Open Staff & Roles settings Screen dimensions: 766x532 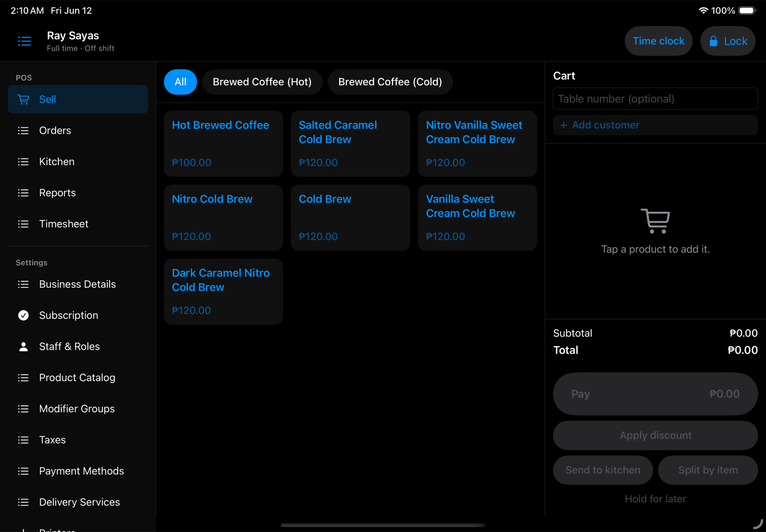[78, 346]
